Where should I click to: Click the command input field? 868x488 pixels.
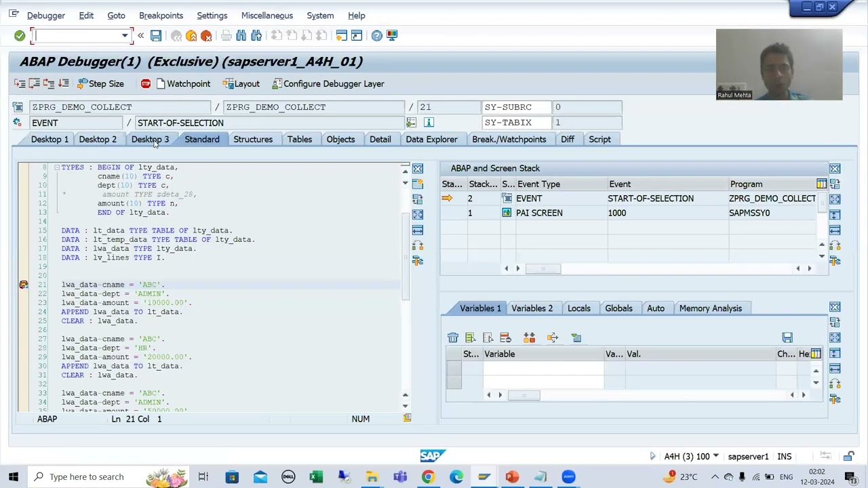point(77,35)
